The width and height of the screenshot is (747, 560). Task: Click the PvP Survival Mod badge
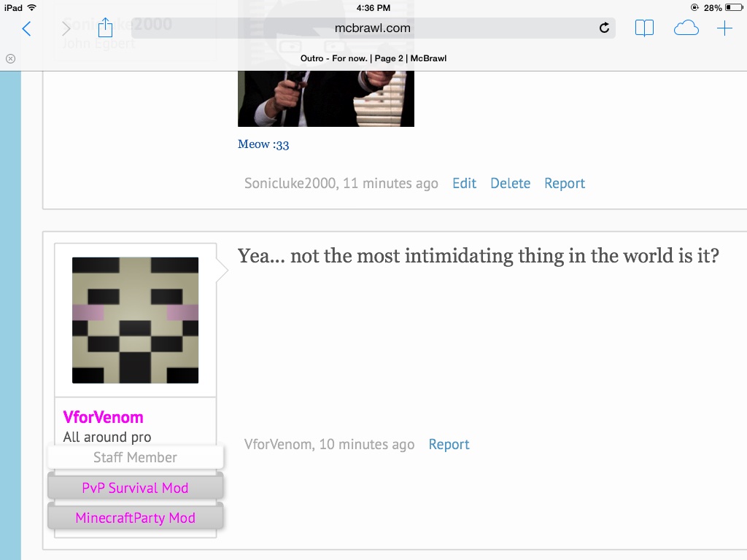point(135,488)
